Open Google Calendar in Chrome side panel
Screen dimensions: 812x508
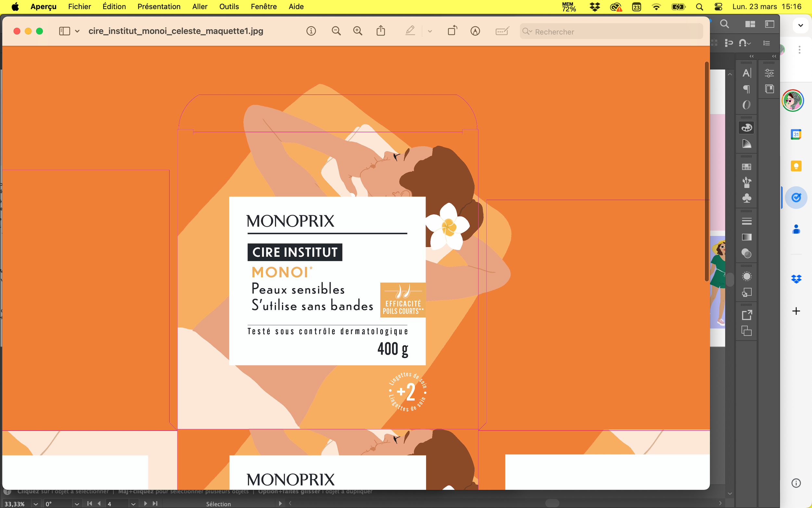click(x=796, y=134)
